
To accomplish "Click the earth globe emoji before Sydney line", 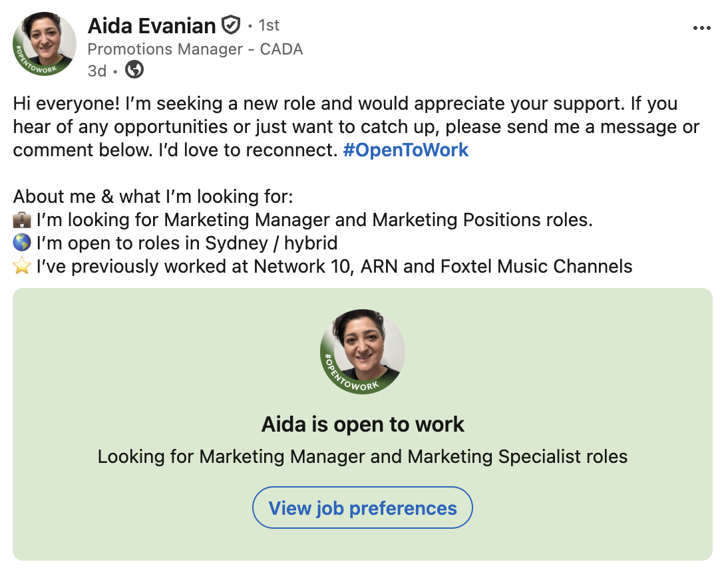I will point(22,243).
